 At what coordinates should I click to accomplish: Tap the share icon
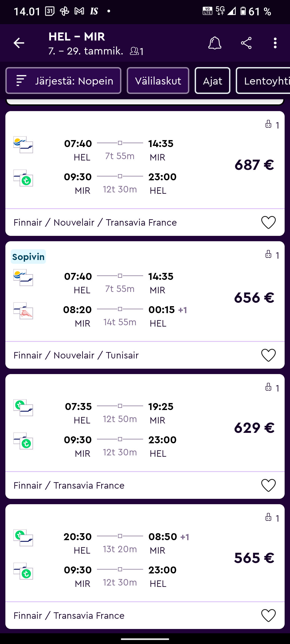(246, 43)
